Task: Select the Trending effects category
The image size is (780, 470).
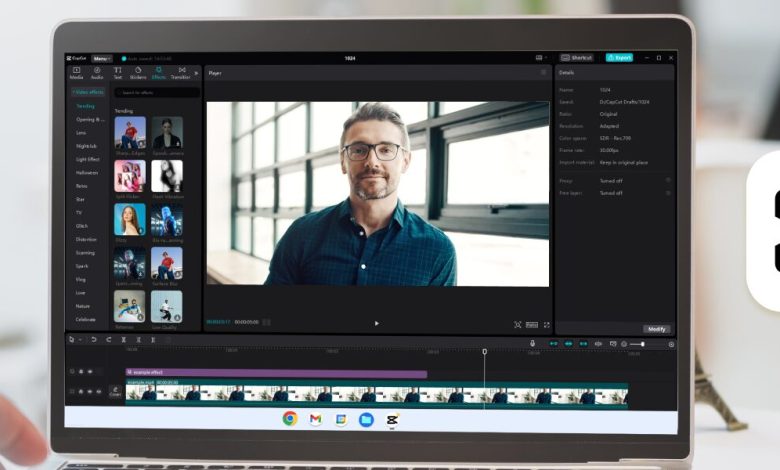Action: 85,106
